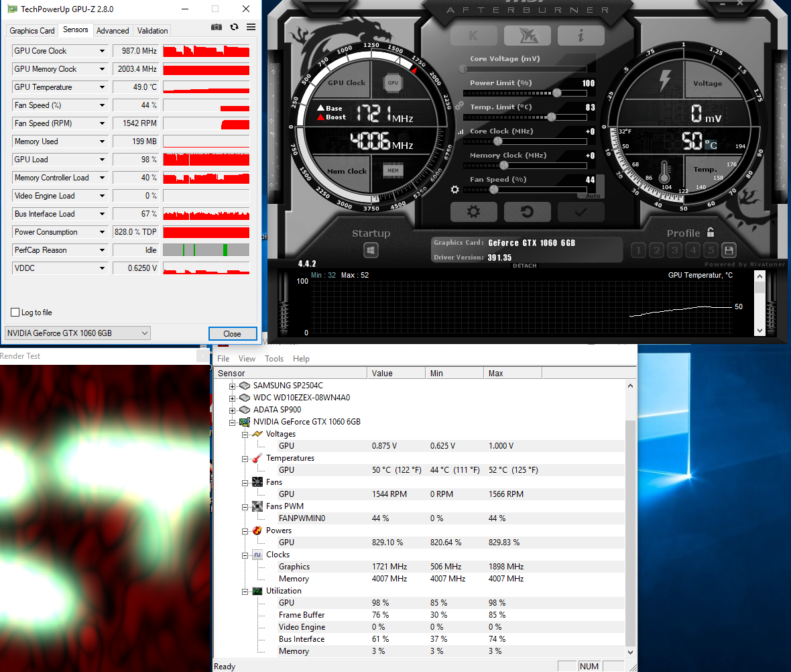Collapse the Powers tree node
Viewport: 791px width, 672px height.
tap(245, 531)
